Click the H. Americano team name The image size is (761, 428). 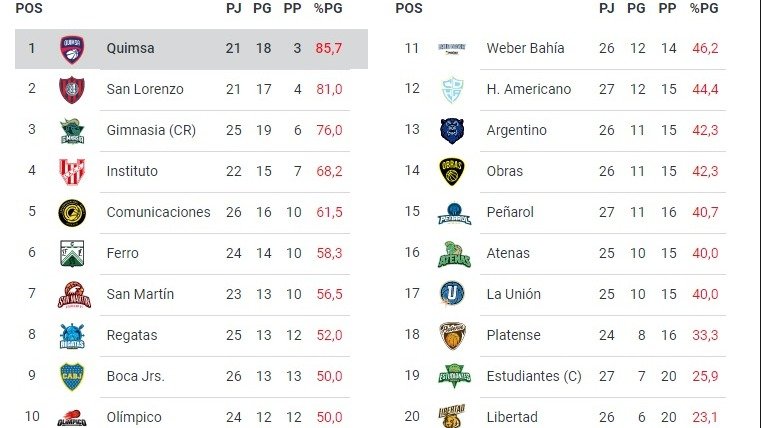click(529, 89)
